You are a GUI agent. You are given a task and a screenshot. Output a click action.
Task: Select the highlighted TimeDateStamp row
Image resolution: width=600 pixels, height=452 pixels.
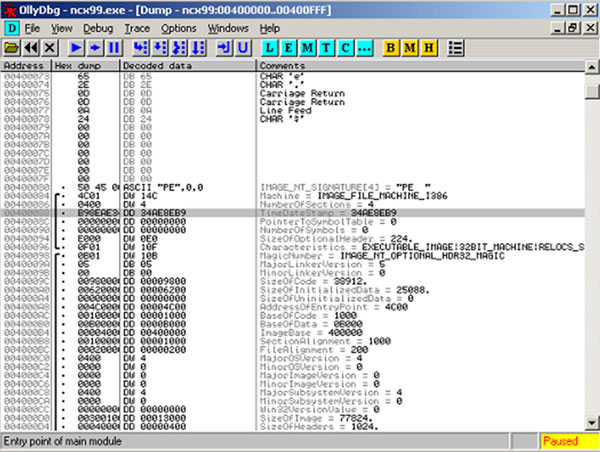293,213
